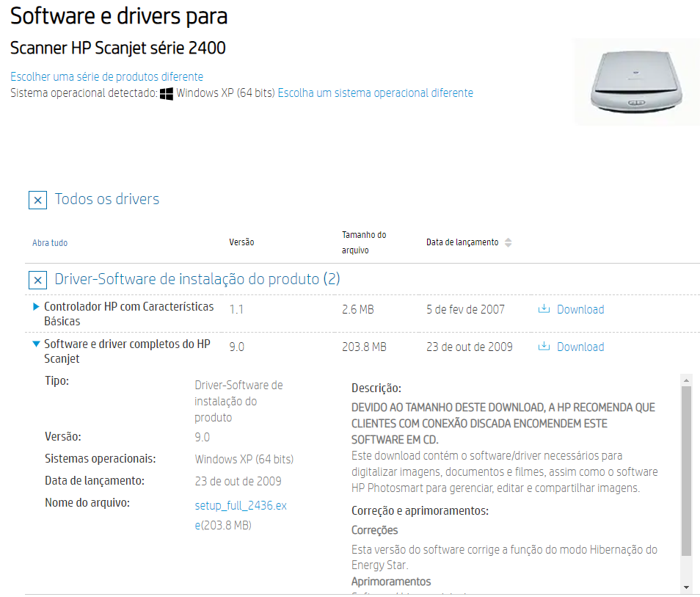
Task: Select the Controlador HP com Características Básicas title
Action: [x=128, y=314]
